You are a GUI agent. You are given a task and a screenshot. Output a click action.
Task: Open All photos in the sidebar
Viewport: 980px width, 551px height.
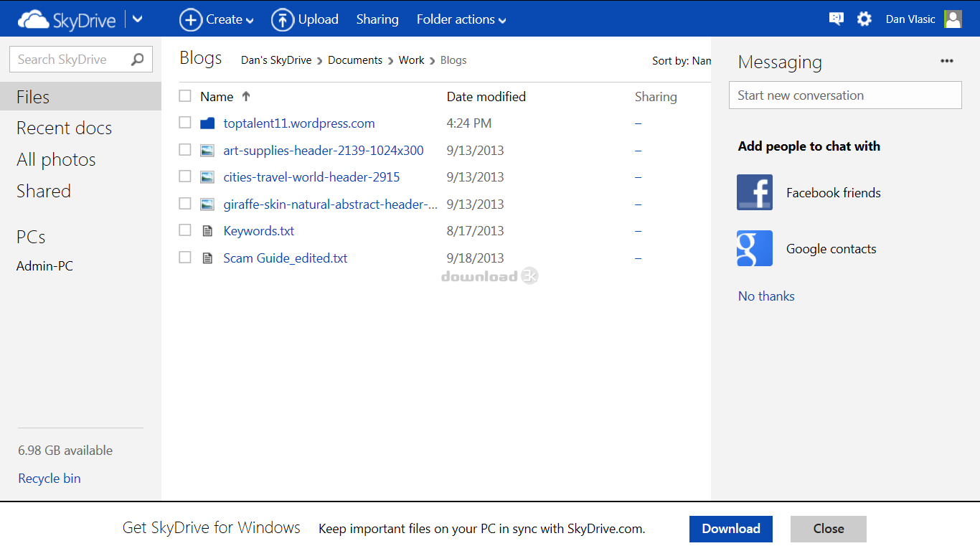56,159
